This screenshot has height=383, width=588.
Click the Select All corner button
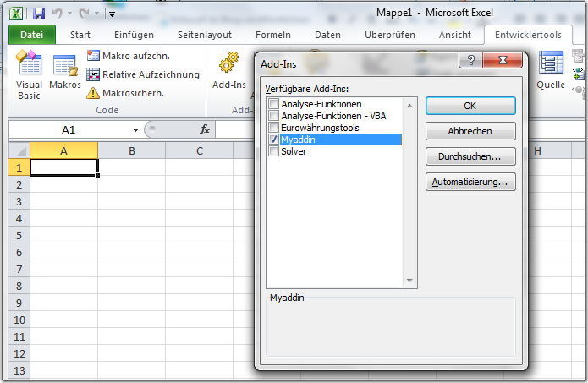coord(19,150)
